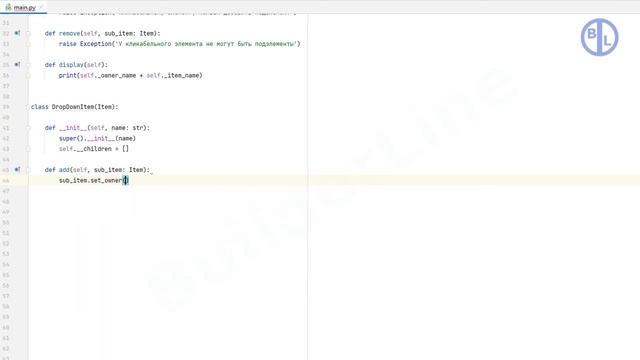
Task: Place cursor on 'def remove' method name
Action: 69,33
